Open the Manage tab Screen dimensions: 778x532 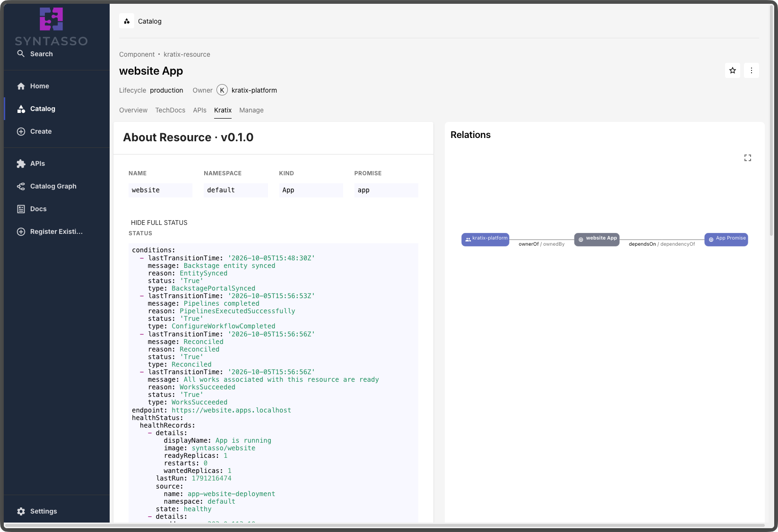coord(251,110)
